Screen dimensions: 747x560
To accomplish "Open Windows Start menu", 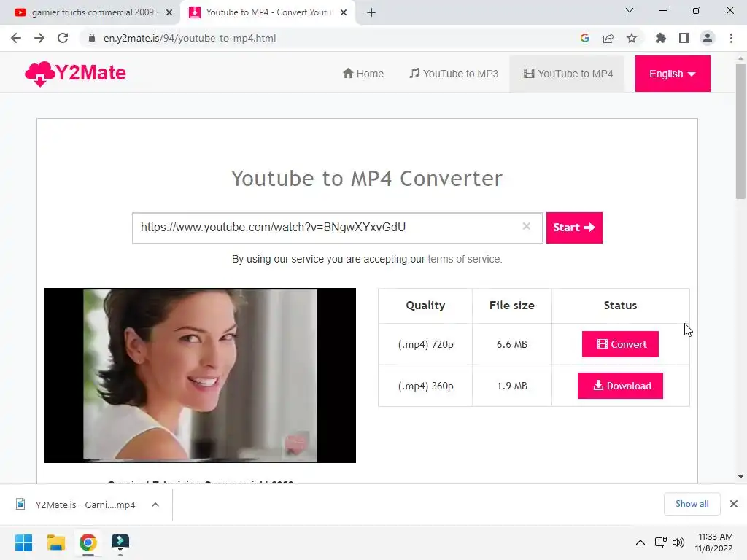I will (x=23, y=542).
